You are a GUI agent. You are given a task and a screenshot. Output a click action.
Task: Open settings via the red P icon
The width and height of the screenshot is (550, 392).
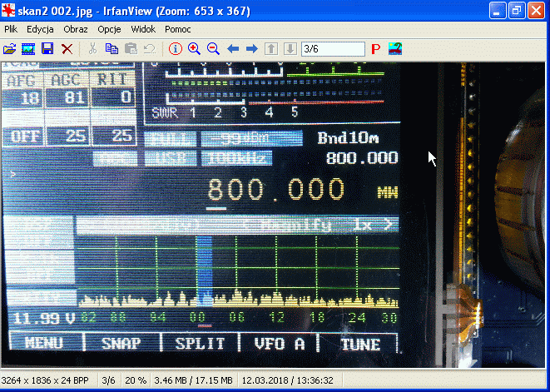point(375,49)
